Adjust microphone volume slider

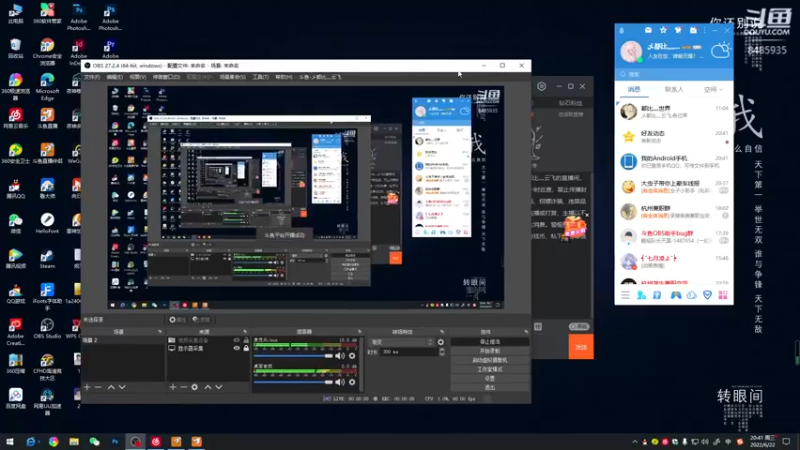pos(293,356)
